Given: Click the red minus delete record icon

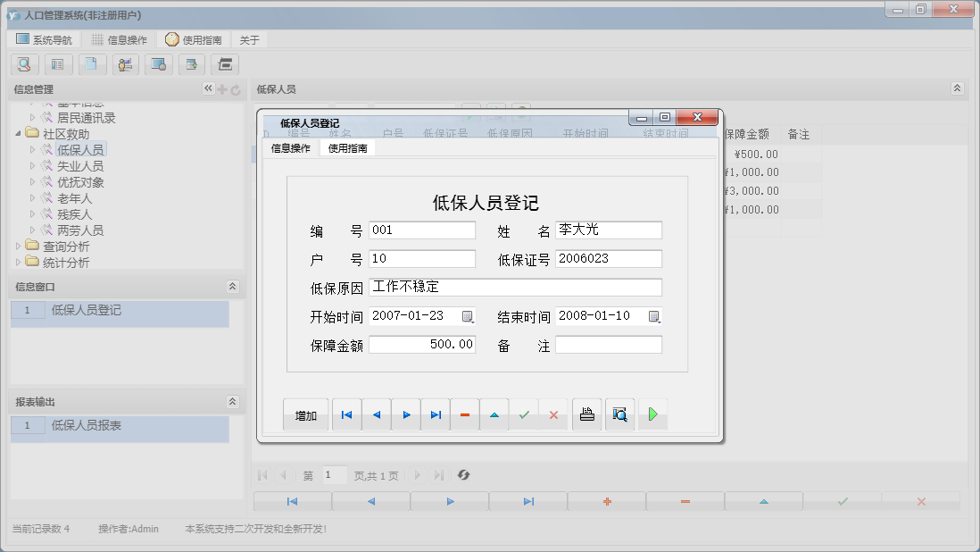Looking at the screenshot, I should tap(465, 414).
